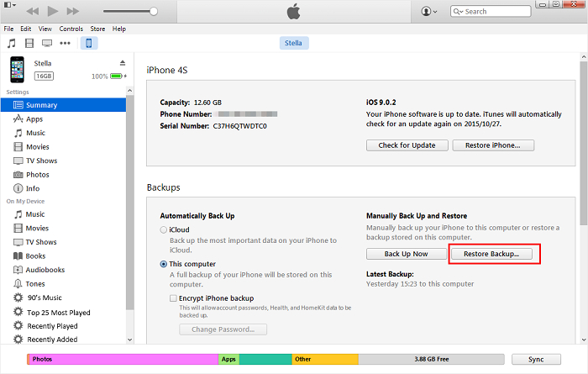Select Summary in Settings sidebar
The width and height of the screenshot is (588, 374).
tap(63, 105)
